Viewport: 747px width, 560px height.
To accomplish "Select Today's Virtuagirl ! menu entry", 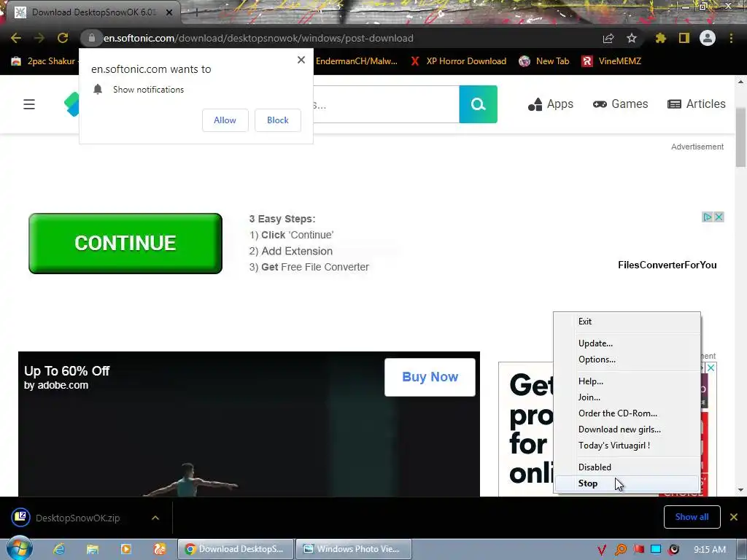I will [627, 446].
